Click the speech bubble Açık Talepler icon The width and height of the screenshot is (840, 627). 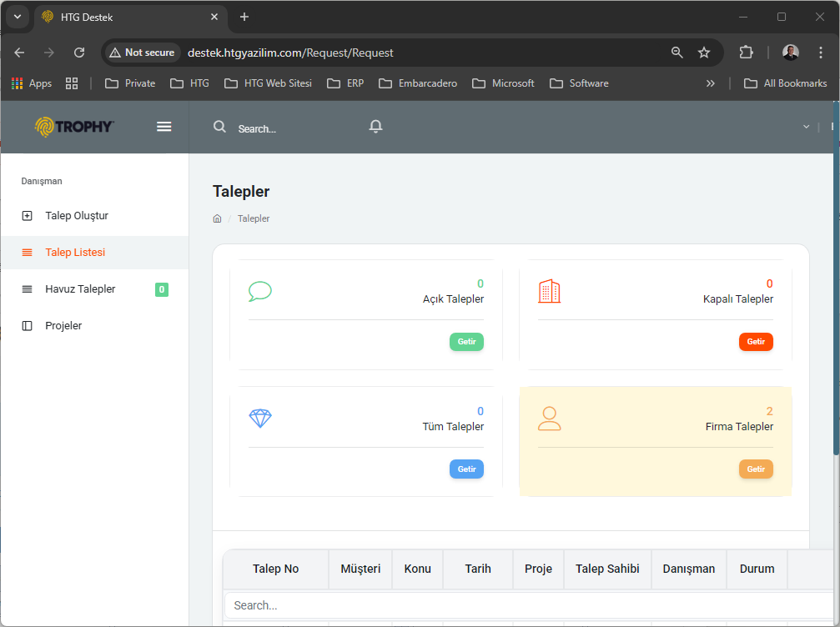coord(260,291)
